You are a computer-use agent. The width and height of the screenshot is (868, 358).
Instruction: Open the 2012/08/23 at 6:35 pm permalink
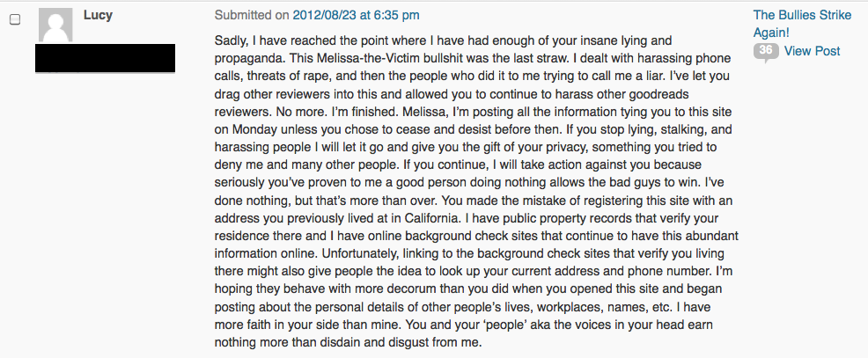356,16
